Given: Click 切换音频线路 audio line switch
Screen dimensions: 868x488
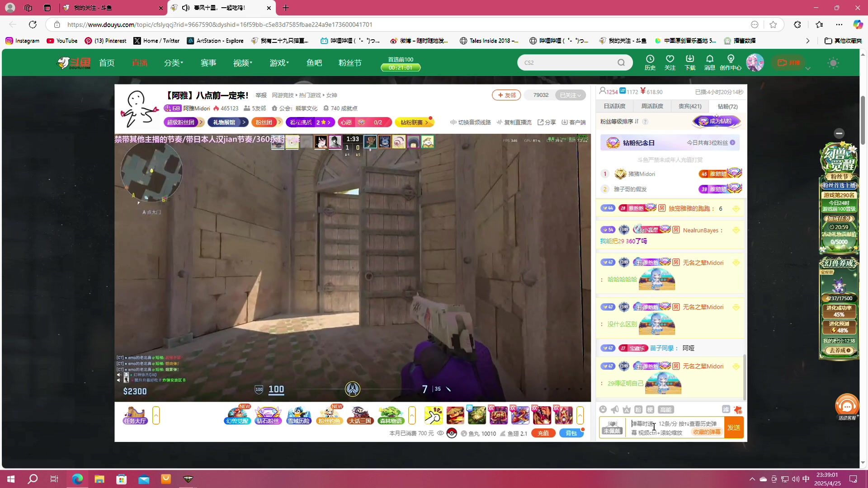Looking at the screenshot, I should tap(470, 122).
